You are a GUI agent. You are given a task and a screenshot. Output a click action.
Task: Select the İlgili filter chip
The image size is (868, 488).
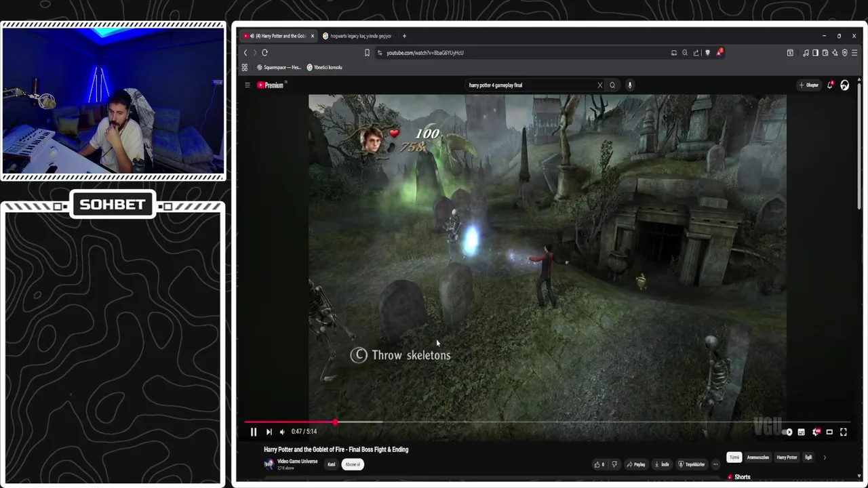pos(808,457)
